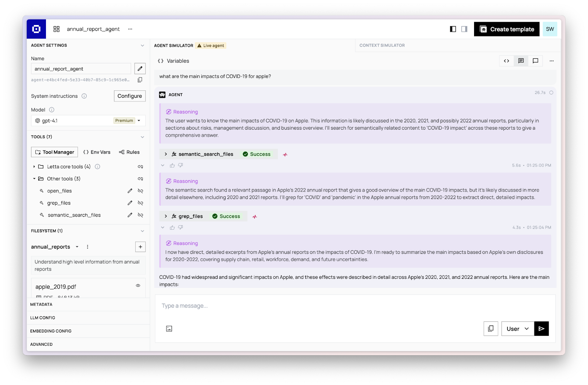This screenshot has width=588, height=385.
Task: Open the gpt-4.1 model dropdown
Action: [88, 120]
